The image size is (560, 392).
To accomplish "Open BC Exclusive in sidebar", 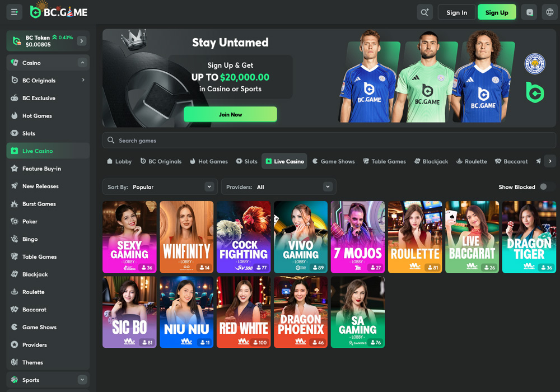I will point(48,98).
